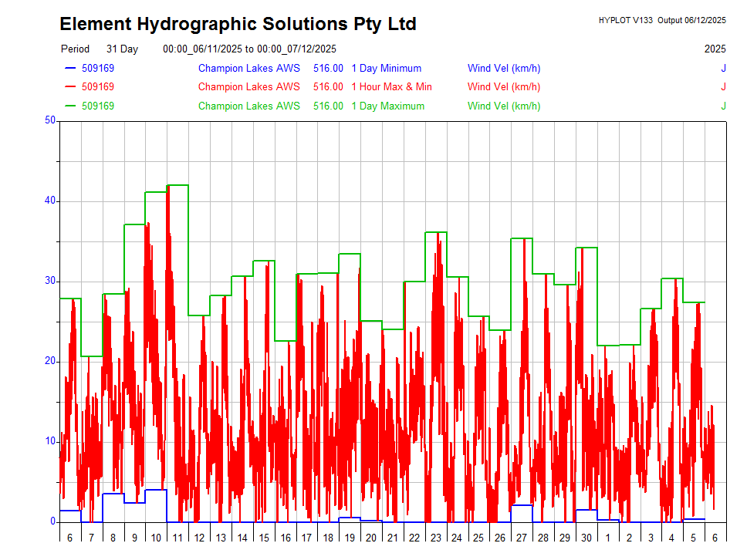Viewport: 747px width, 560px height.
Task: Select the green '1 Day Maximum' legend label
Action: coord(387,106)
